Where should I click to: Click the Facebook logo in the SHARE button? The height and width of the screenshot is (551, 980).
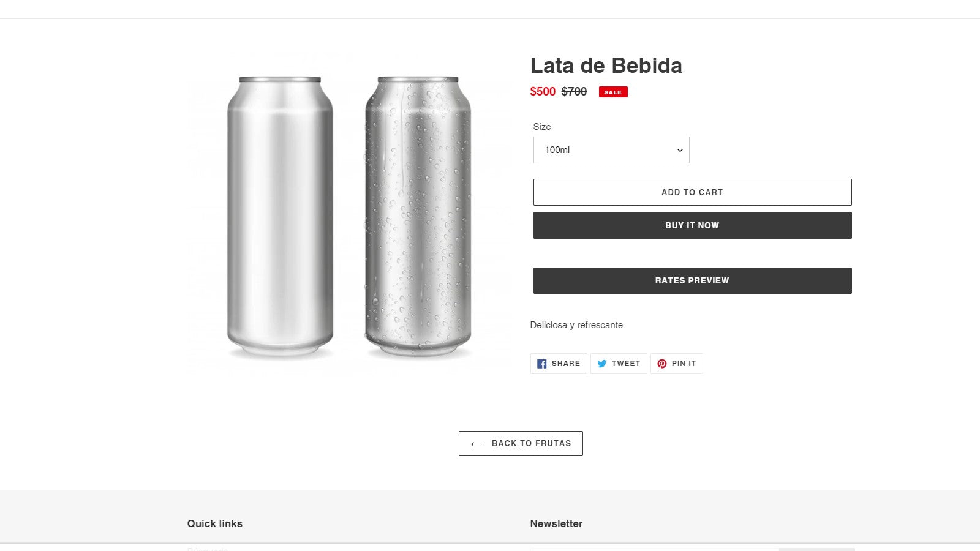(x=541, y=363)
